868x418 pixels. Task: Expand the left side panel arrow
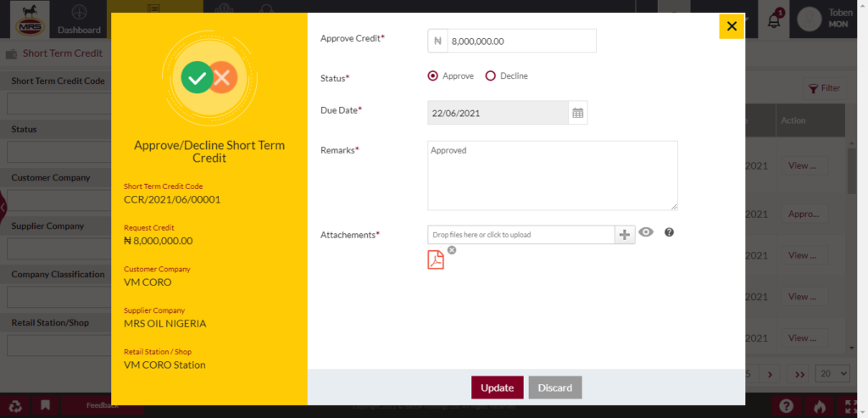point(3,208)
